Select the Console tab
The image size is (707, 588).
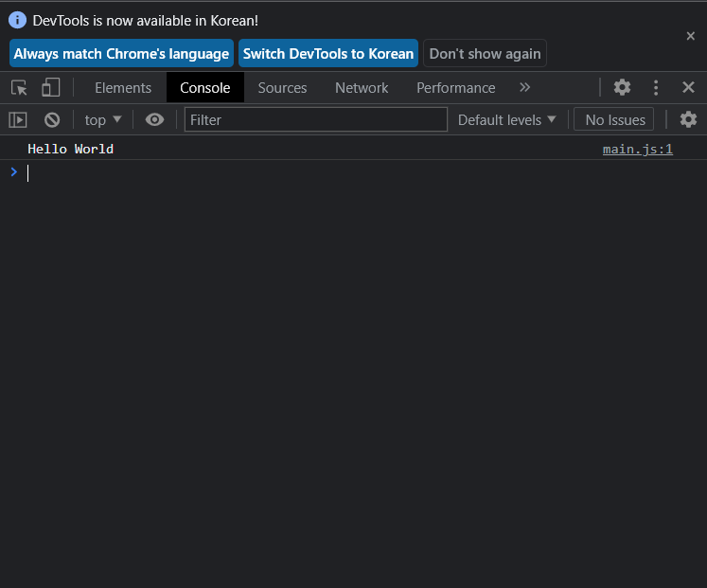click(205, 87)
